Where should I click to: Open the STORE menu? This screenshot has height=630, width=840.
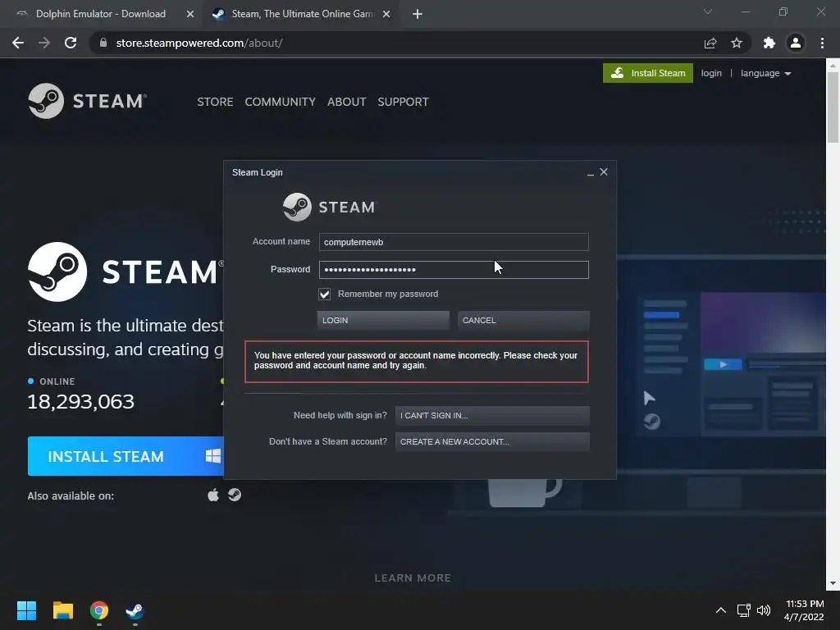tap(215, 102)
